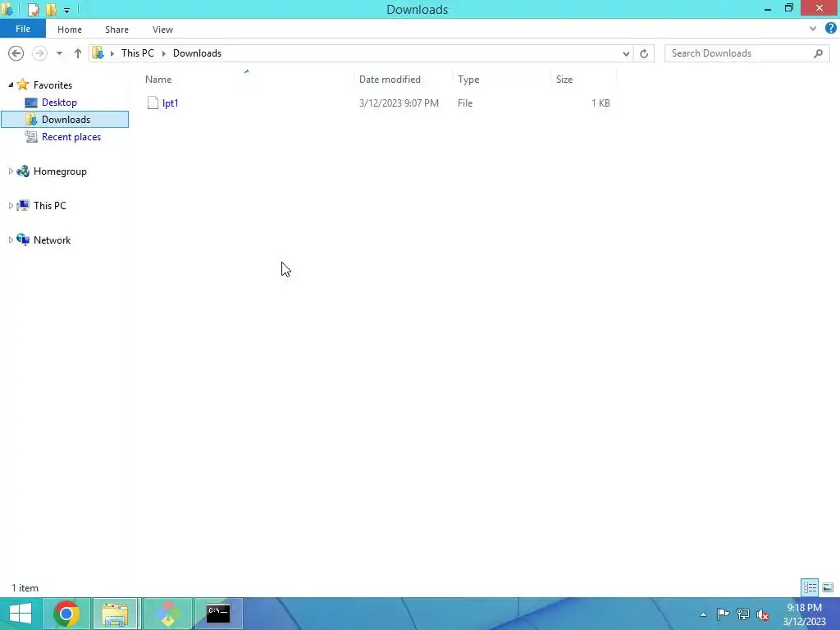Select Favorites in the navigation pane
The width and height of the screenshot is (840, 630).
52,85
